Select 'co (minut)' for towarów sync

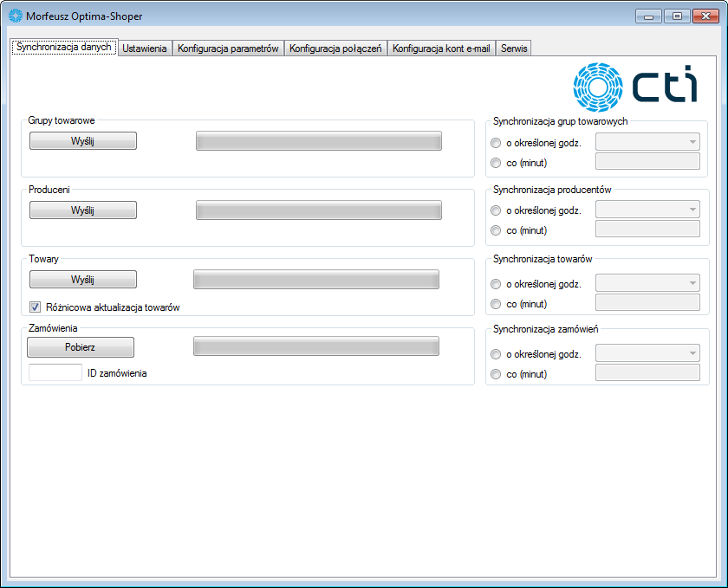(496, 304)
